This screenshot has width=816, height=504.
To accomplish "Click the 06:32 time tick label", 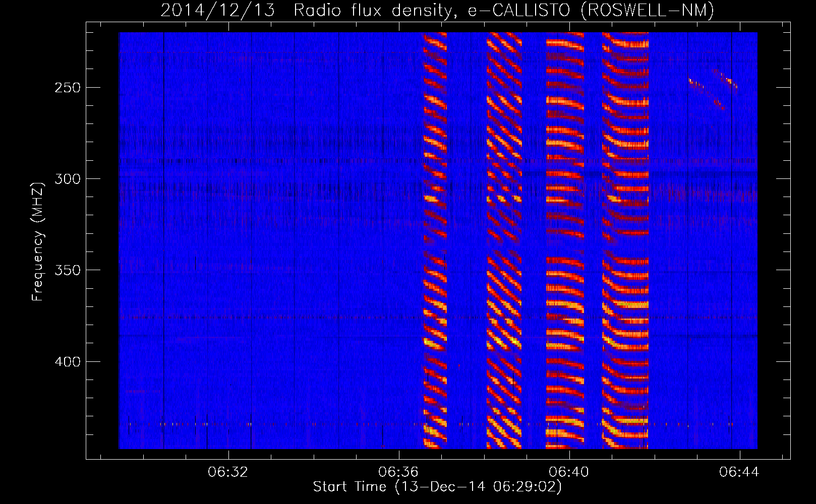I will tap(228, 472).
